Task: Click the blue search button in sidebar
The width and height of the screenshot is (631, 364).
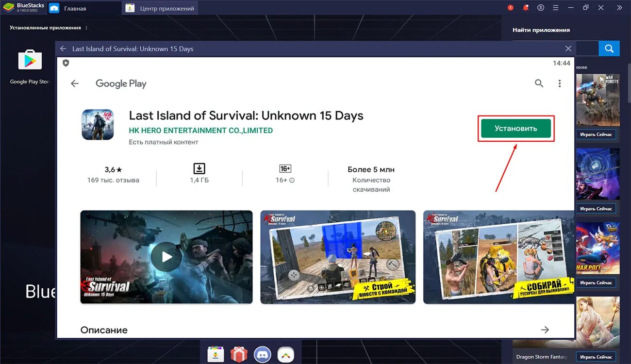Action: 609,49
